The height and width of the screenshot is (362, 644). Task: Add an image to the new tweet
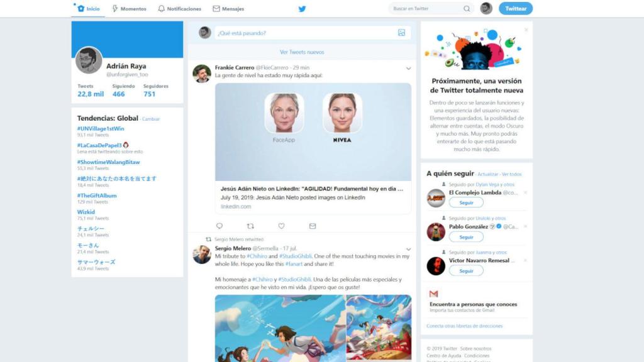pos(401,33)
